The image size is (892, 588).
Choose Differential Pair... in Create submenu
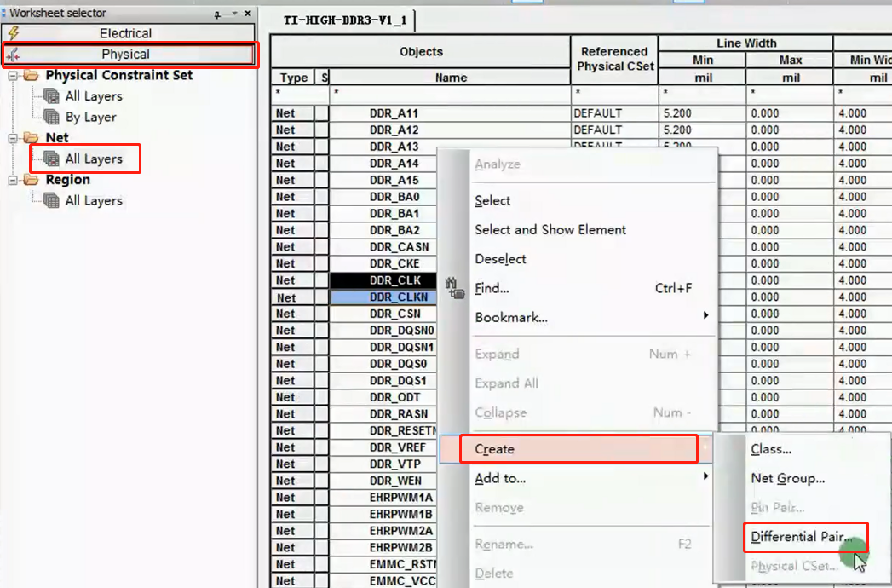(801, 537)
